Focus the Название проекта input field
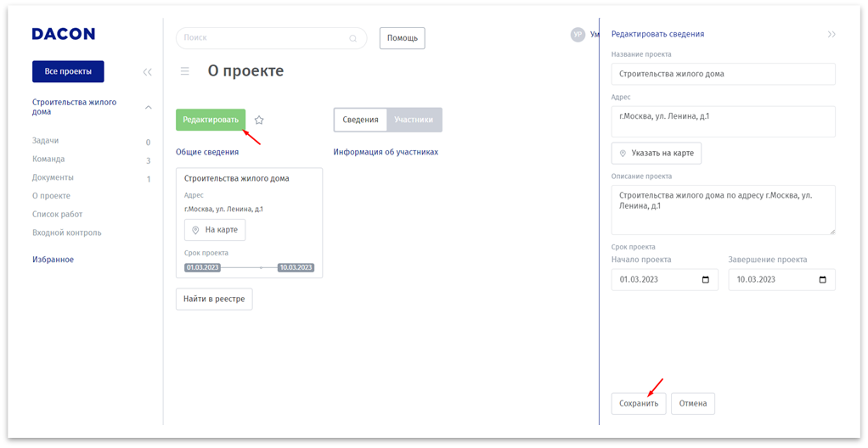Image resolution: width=868 pixels, height=448 pixels. pos(723,74)
